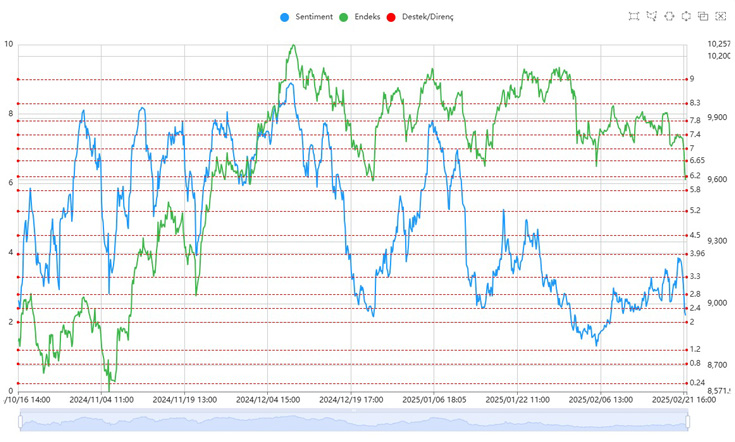Viewport: 735px width, 442px height.
Task: Select the polygon brush selection tool
Action: pos(652,16)
